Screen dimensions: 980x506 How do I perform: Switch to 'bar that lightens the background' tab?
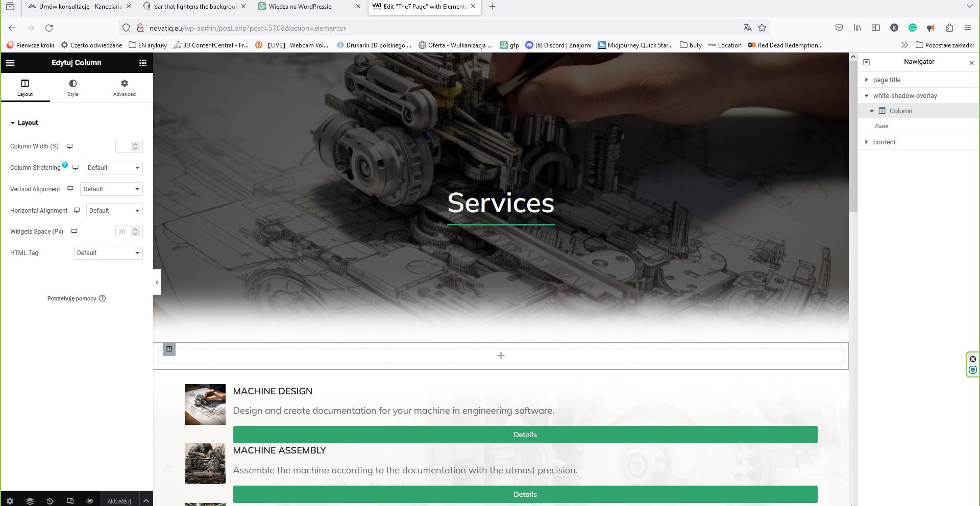tap(194, 7)
